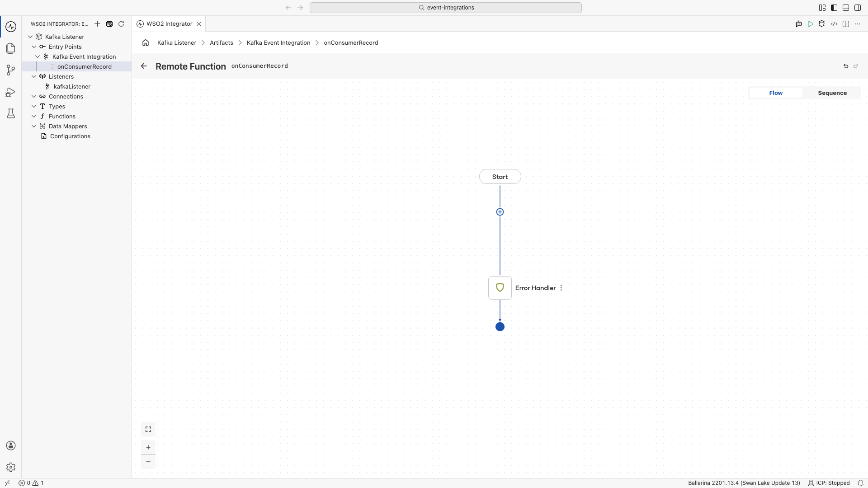
Task: Open the Error Handler three-dot menu
Action: click(561, 288)
